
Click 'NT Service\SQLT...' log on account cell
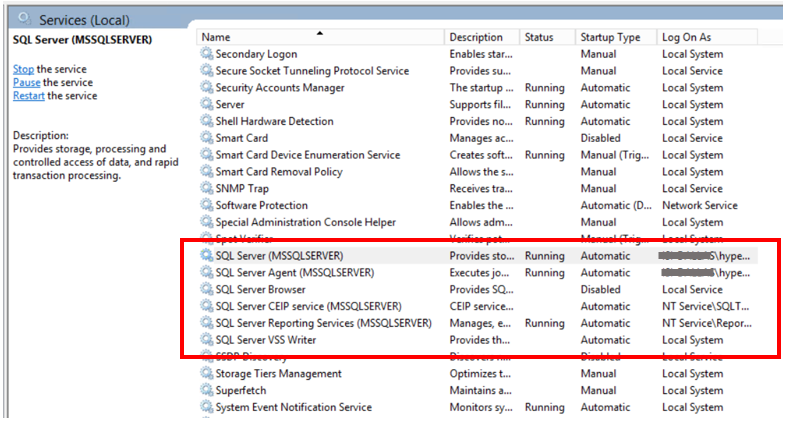click(x=705, y=306)
